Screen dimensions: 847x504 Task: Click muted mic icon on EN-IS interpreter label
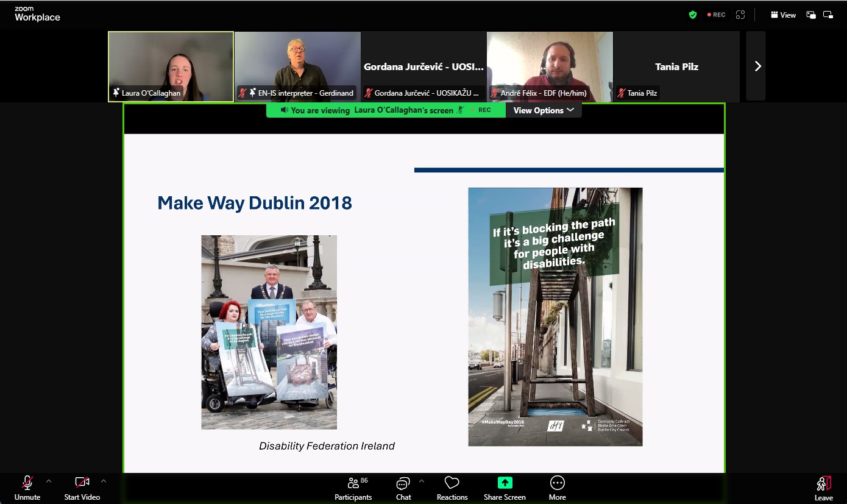(243, 93)
